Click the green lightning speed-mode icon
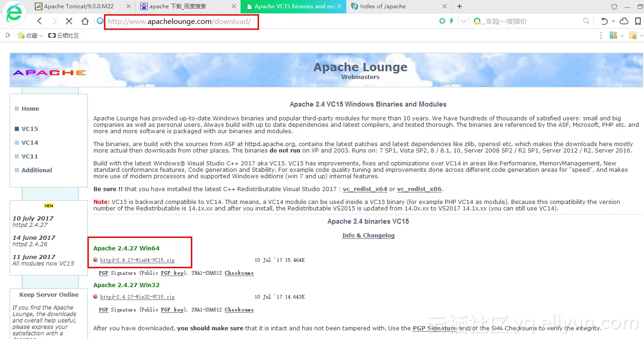Image resolution: width=644 pixels, height=339 pixels. pyautogui.click(x=452, y=21)
